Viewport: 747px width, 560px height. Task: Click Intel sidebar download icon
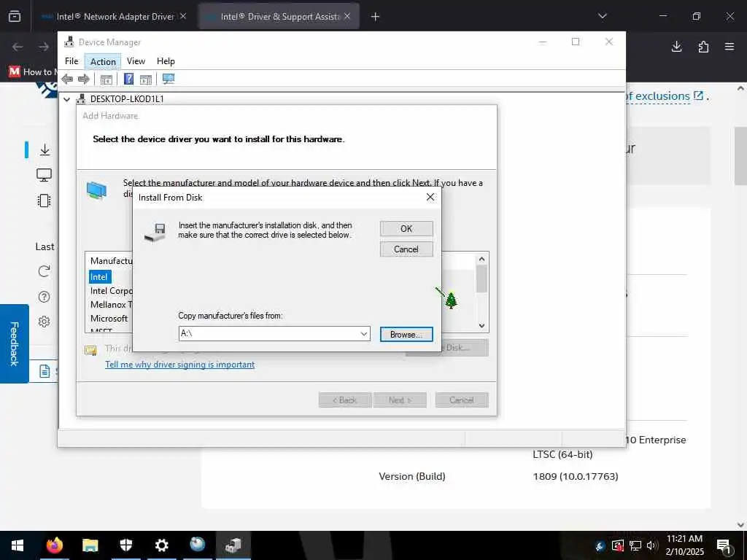click(44, 149)
